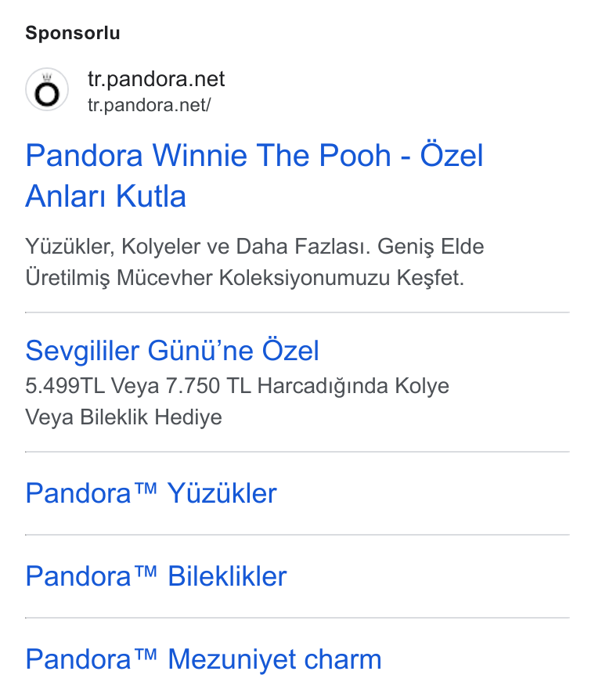Click the "Üretilmiş Mücevher Koleksiyonumuzu Keşfet" text line
The height and width of the screenshot is (700, 595).
click(244, 278)
